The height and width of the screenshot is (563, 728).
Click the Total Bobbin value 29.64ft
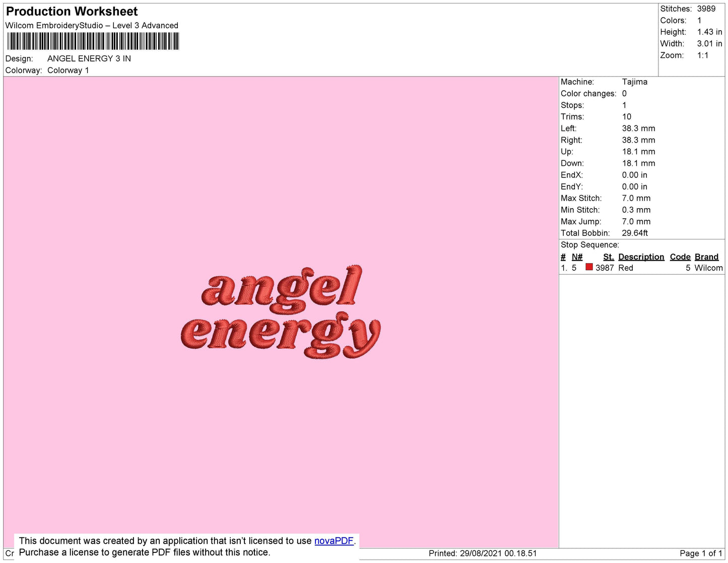(x=635, y=233)
